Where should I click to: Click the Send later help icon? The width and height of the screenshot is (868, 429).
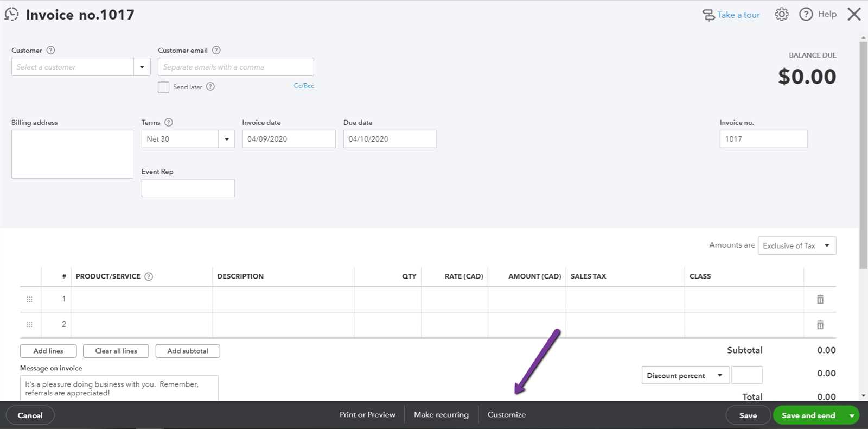pos(210,86)
